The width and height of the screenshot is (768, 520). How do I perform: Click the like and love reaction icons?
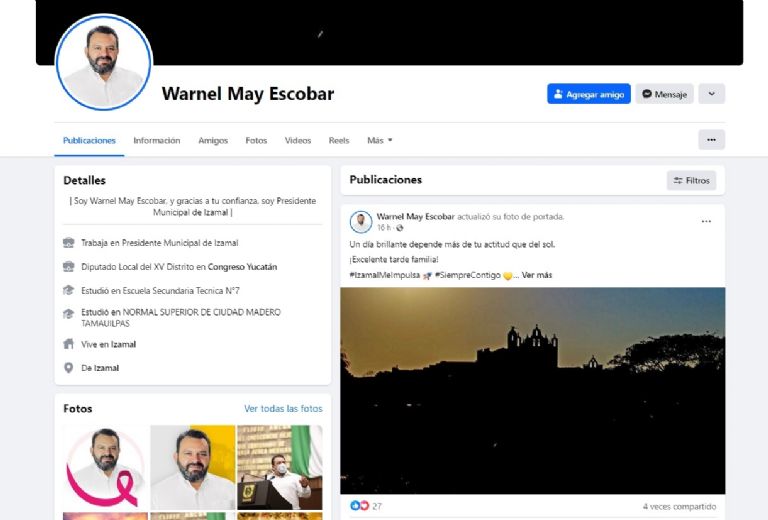pos(360,505)
